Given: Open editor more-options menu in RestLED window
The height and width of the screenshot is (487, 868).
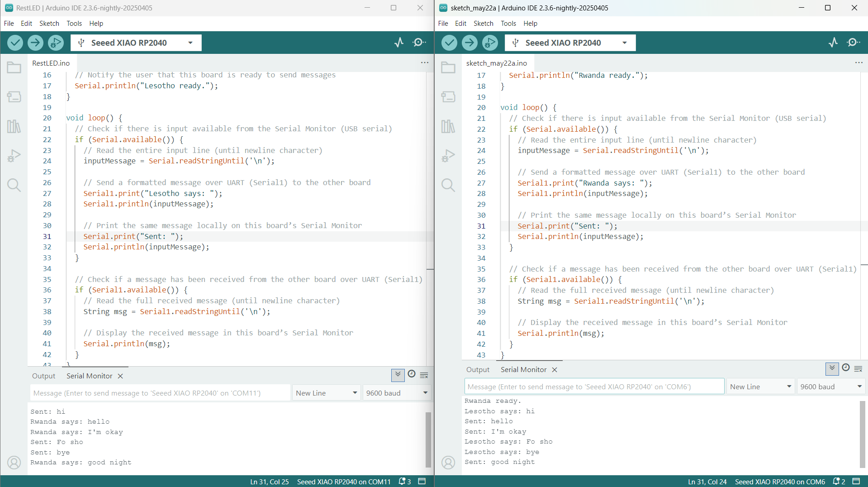Looking at the screenshot, I should pos(425,63).
